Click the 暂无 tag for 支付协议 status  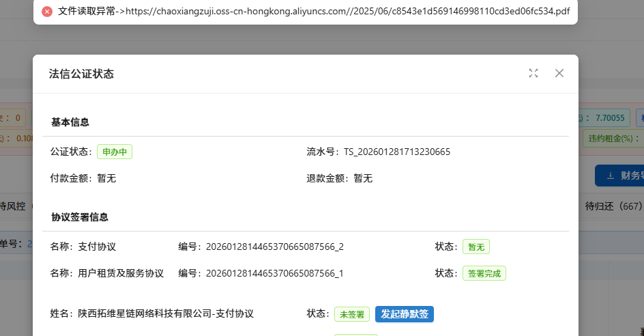476,247
